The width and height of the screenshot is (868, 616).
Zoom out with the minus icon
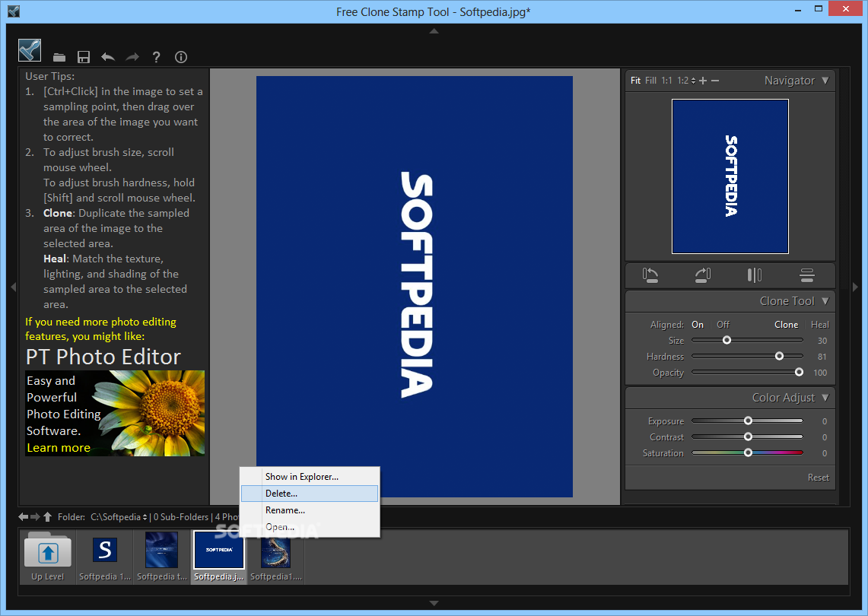(715, 81)
